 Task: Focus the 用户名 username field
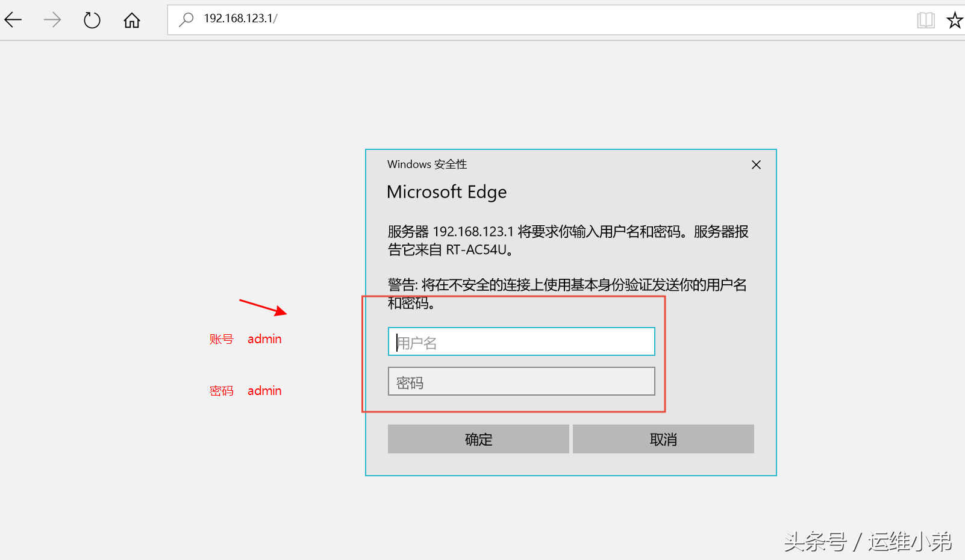521,341
